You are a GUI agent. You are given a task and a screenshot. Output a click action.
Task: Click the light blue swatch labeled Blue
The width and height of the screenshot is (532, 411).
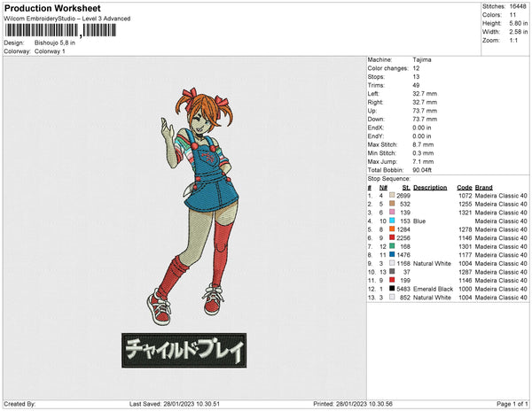392,221
